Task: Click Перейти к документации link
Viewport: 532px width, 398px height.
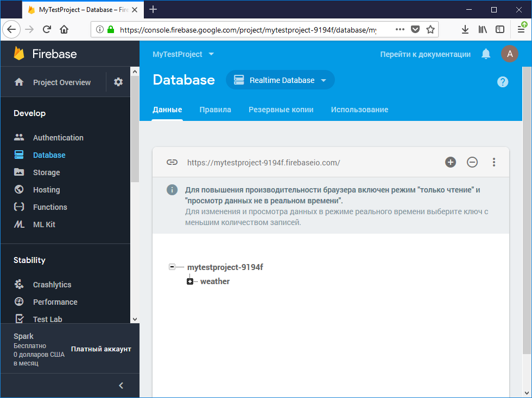Action: pyautogui.click(x=425, y=54)
